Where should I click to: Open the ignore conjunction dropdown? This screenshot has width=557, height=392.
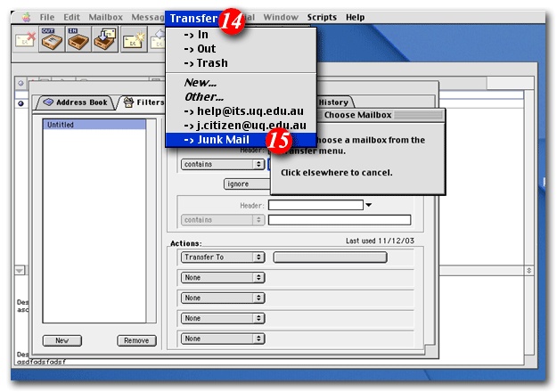click(x=246, y=184)
